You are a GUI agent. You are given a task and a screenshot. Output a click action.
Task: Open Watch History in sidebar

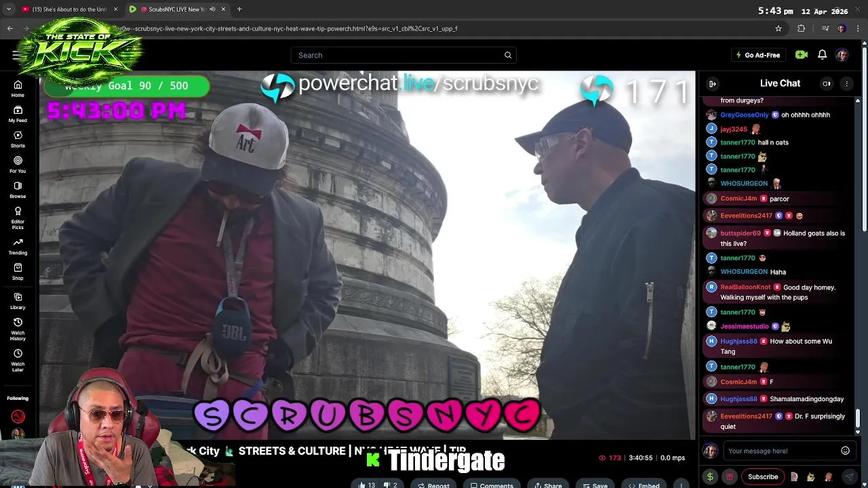click(x=18, y=329)
